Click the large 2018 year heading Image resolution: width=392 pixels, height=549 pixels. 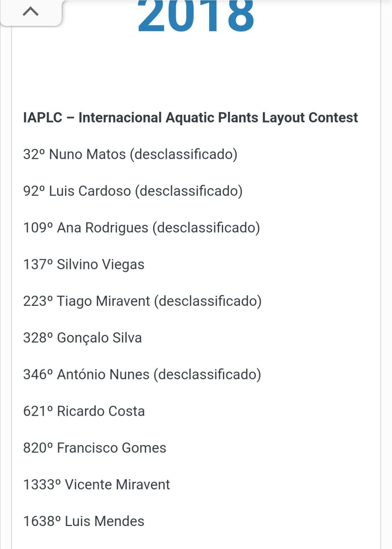pyautogui.click(x=196, y=16)
